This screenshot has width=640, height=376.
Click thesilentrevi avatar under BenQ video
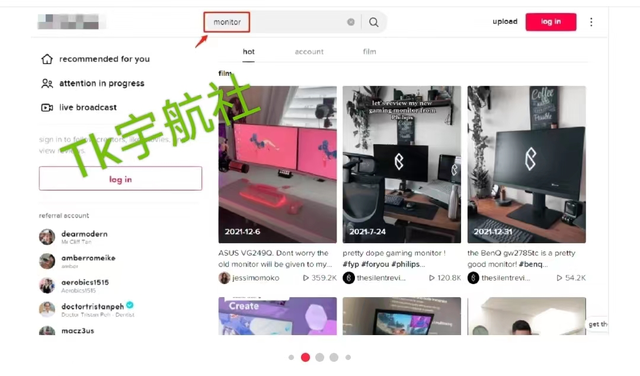(473, 278)
